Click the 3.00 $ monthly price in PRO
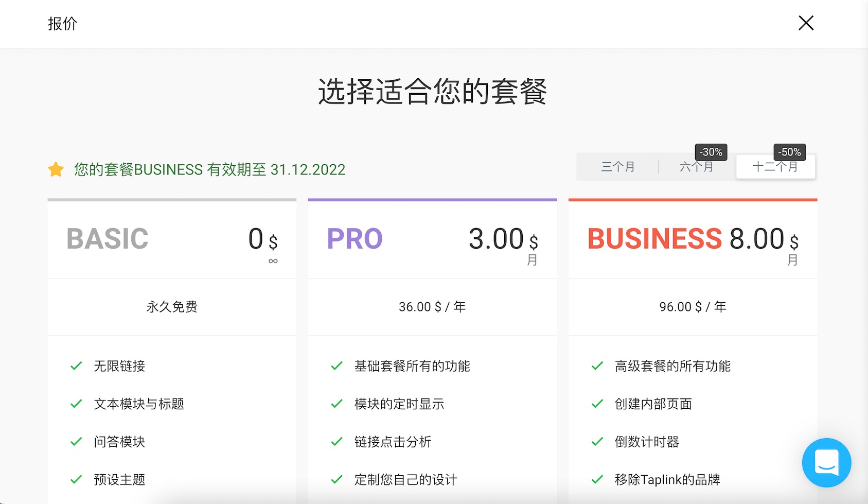The width and height of the screenshot is (868, 504). click(x=503, y=239)
